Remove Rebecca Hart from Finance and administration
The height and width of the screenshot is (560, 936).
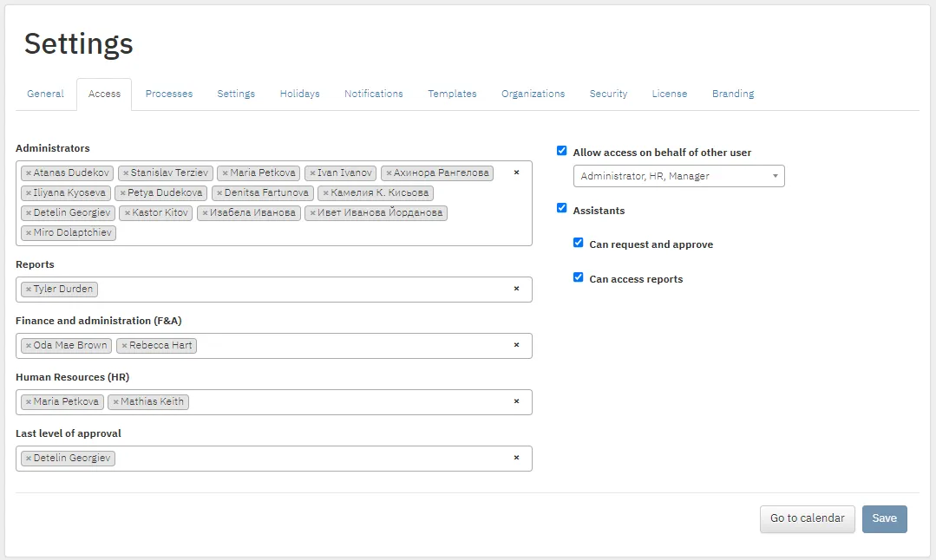pos(124,345)
